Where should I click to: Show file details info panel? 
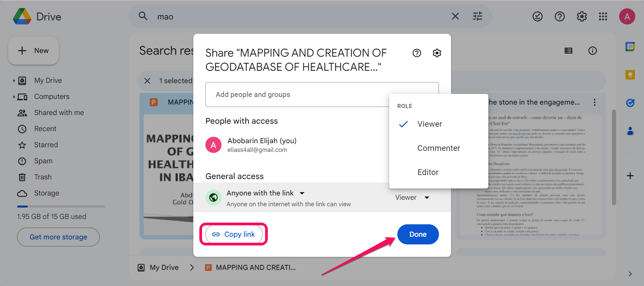[592, 51]
